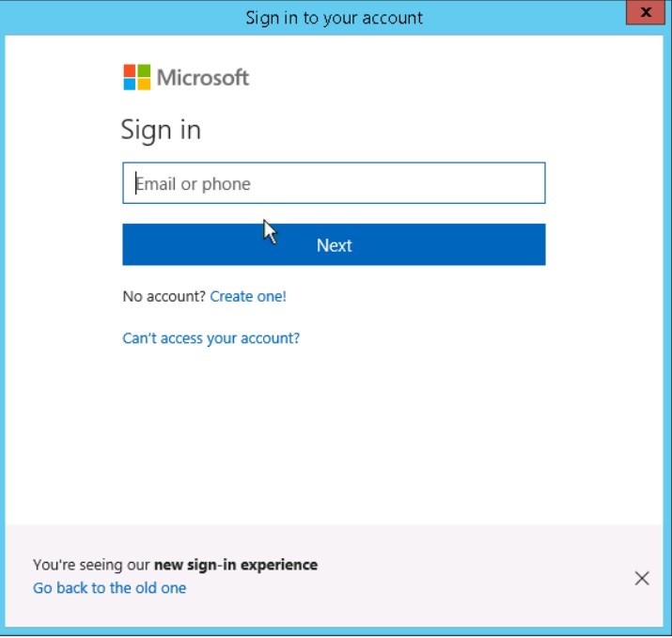
Task: Click the "Sign in to your account" title
Action: point(334,18)
